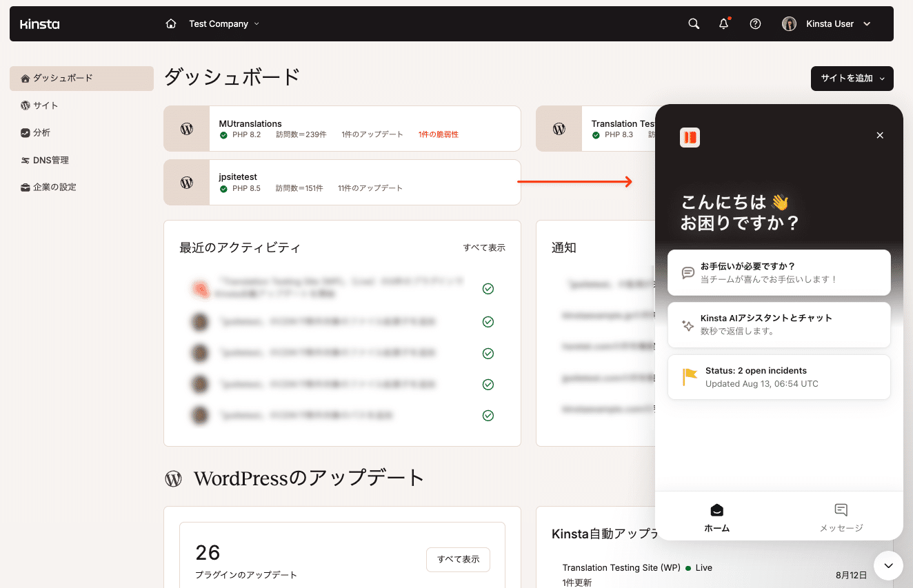Open the notifications bell icon

pos(724,23)
